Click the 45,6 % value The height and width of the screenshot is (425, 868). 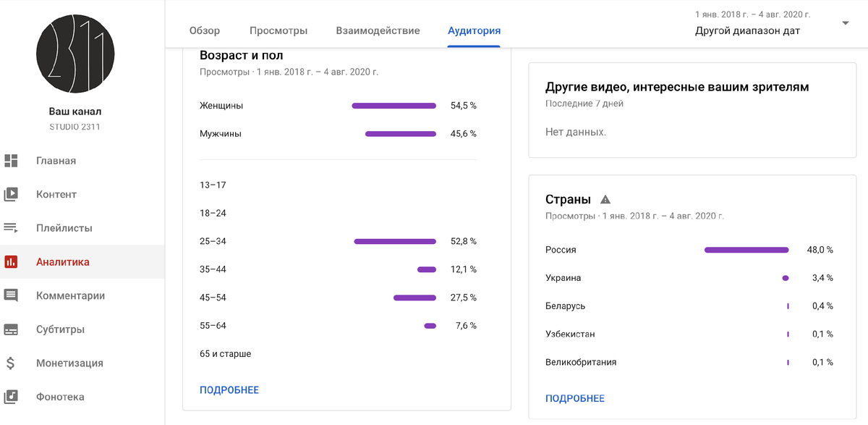click(x=463, y=134)
